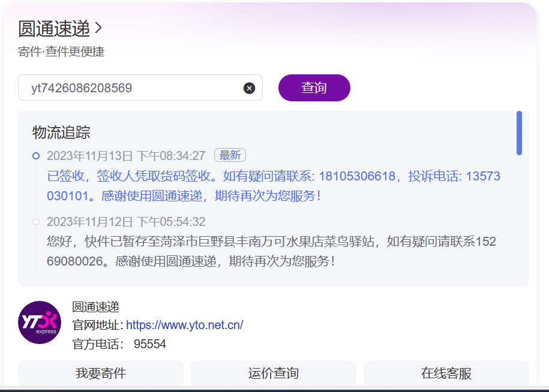Click the 菜鸟驿站 storage status message
This screenshot has width=549, height=392.
271,251
